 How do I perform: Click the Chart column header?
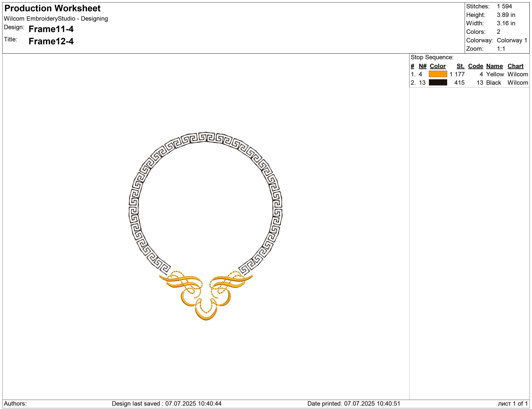(x=515, y=66)
